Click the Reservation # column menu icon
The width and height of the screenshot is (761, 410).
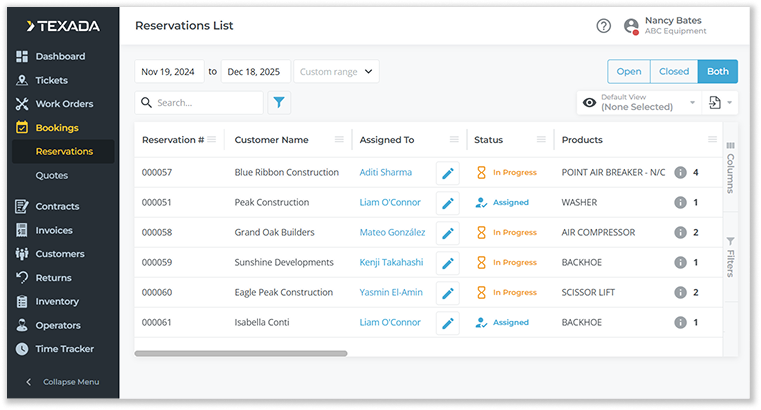tap(211, 139)
